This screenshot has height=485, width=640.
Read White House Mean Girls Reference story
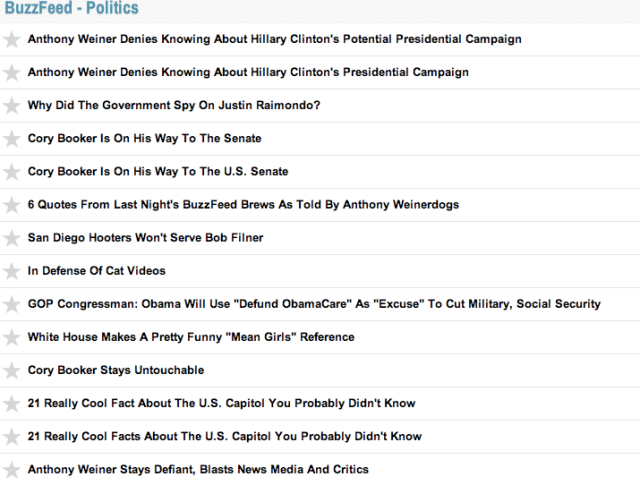pyautogui.click(x=190, y=337)
